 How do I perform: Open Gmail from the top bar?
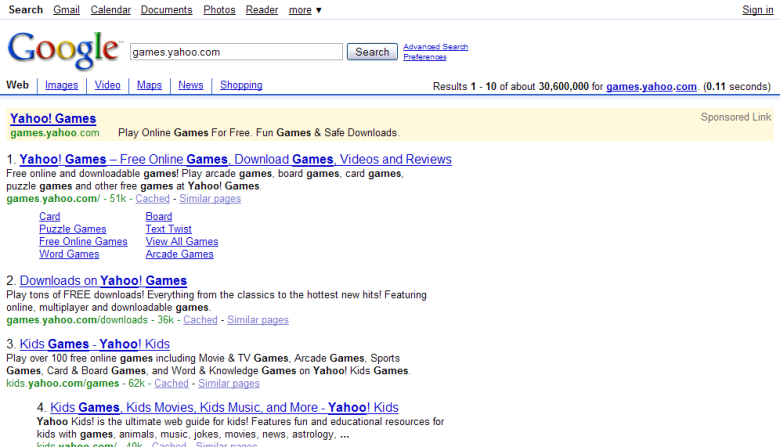point(66,10)
